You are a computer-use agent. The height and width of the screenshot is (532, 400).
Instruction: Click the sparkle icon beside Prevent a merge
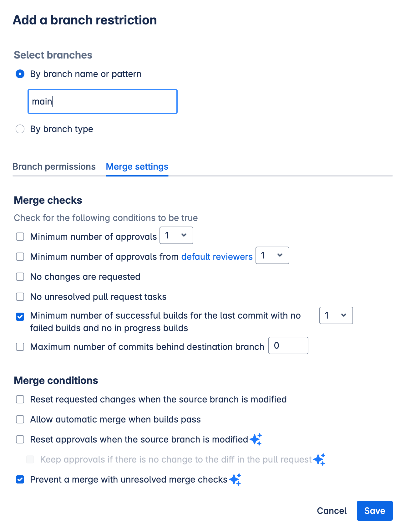[235, 479]
